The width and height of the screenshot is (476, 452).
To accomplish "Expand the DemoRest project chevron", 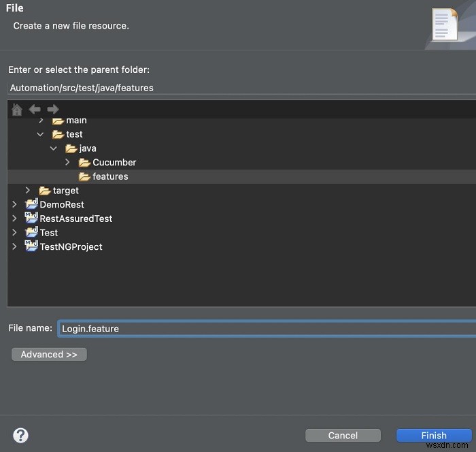I will pos(14,204).
